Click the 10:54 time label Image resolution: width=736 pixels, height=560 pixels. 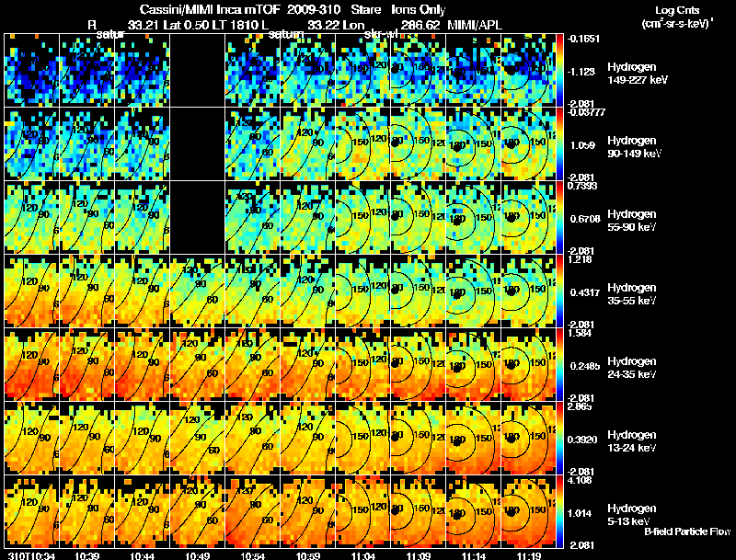coord(252,555)
